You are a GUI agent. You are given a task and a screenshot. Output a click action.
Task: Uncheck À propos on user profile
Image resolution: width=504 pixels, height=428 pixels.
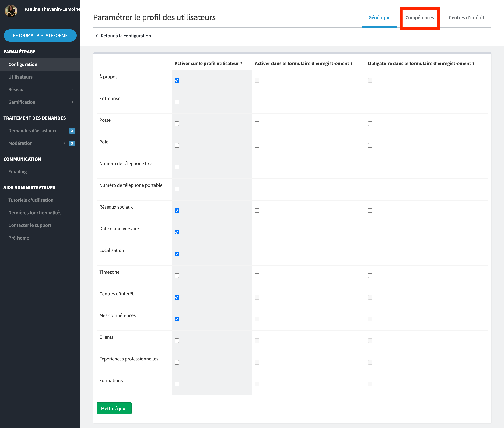[x=177, y=80]
